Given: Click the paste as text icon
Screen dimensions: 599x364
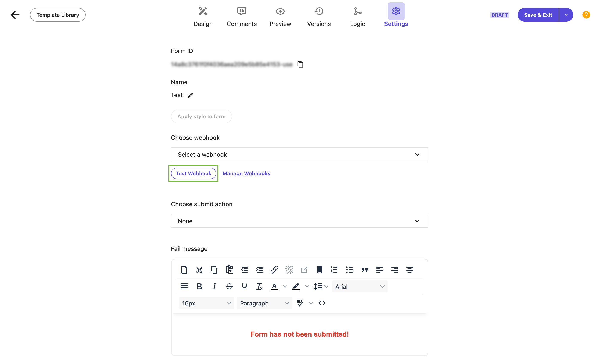Looking at the screenshot, I should (x=229, y=269).
